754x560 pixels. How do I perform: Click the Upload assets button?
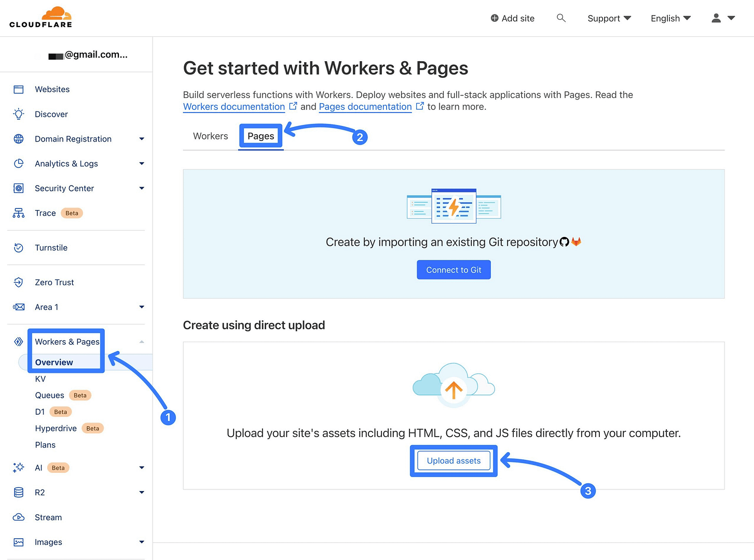(x=454, y=460)
